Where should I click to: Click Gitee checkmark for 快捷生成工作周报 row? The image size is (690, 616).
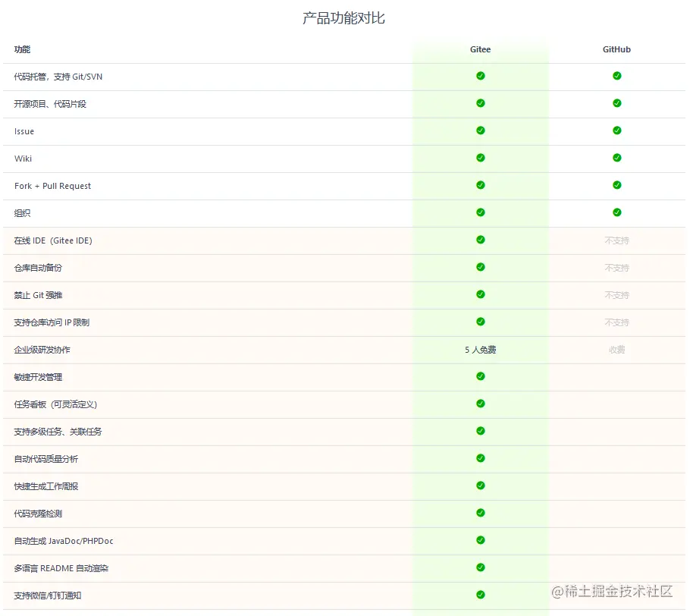point(481,486)
